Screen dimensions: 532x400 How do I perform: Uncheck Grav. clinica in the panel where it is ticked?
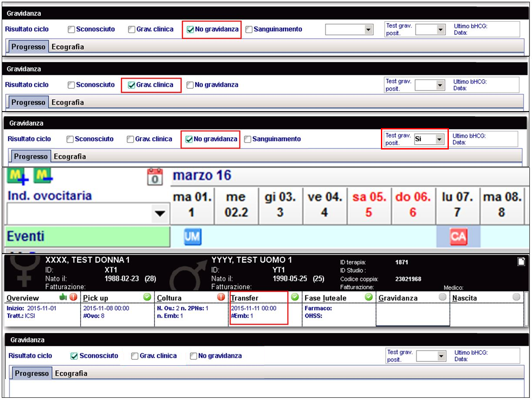tap(132, 85)
